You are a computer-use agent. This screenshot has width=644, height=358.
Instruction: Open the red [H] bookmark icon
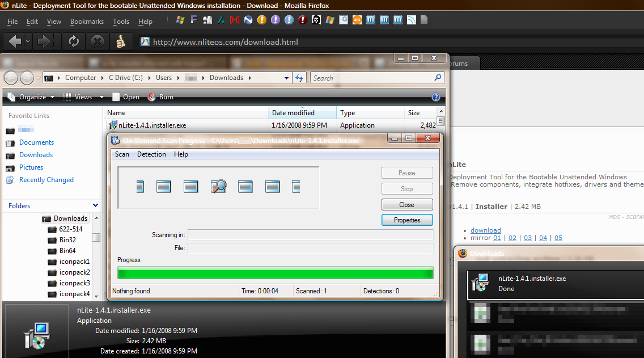click(x=235, y=20)
